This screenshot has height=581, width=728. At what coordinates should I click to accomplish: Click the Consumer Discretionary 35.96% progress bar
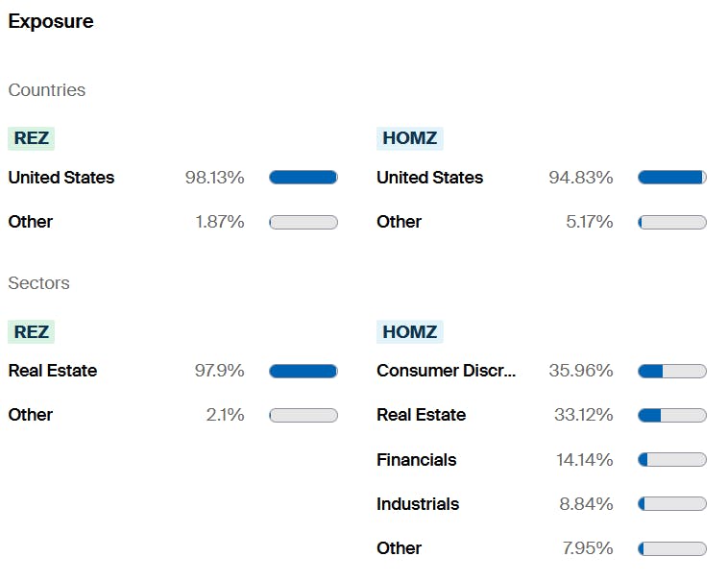click(672, 371)
